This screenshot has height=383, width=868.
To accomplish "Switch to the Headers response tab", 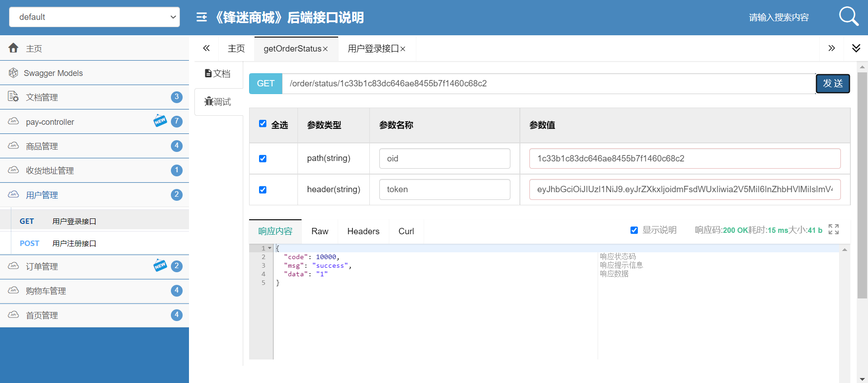I will pos(363,231).
